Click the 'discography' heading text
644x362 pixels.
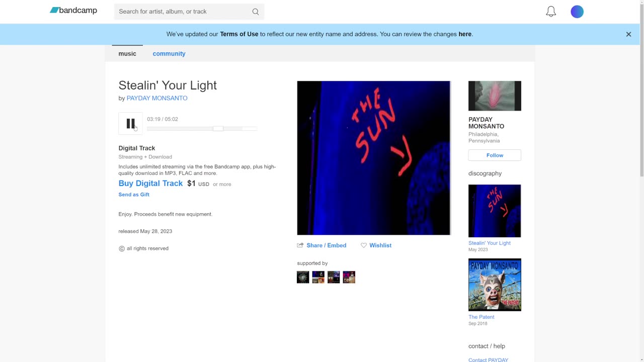tap(485, 173)
